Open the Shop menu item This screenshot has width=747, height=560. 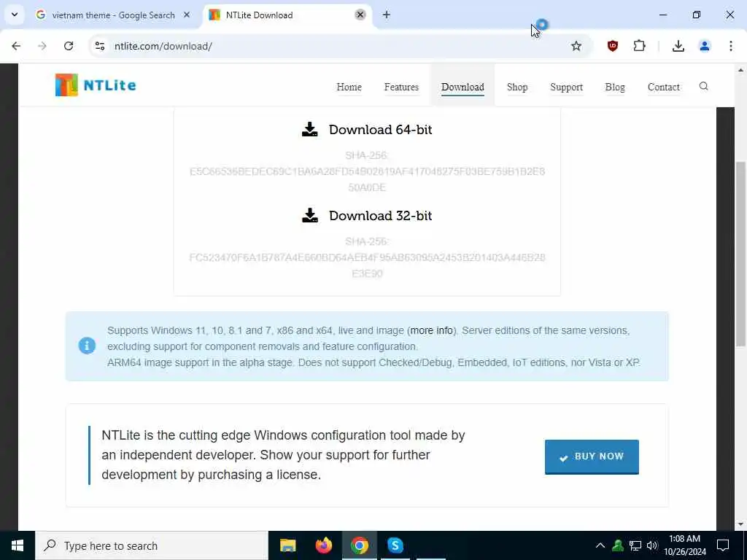[x=517, y=87]
